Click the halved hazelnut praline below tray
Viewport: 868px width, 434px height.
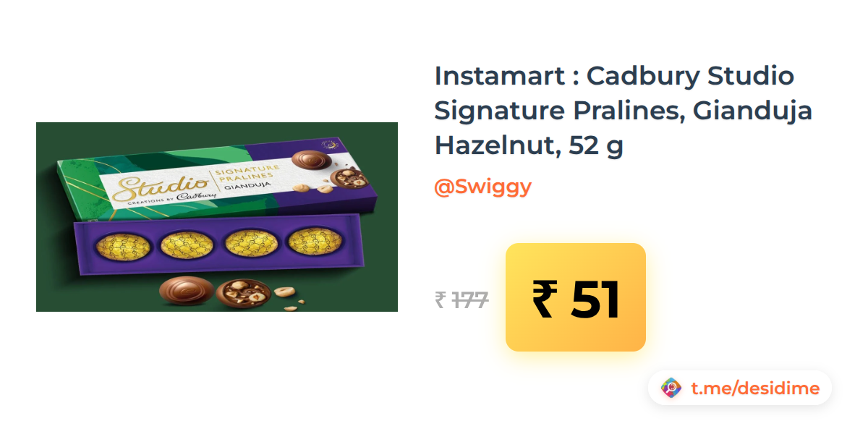pos(244,294)
